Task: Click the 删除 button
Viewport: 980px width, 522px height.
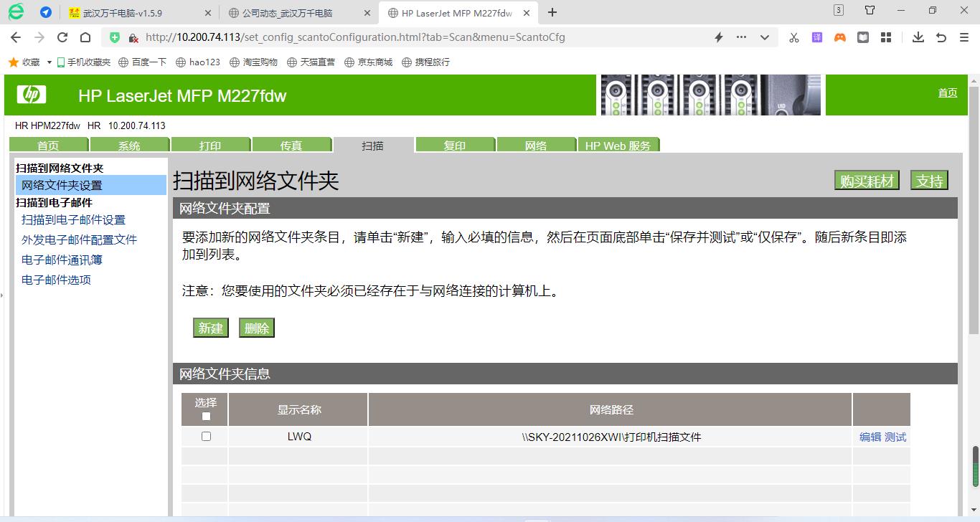Action: (257, 328)
